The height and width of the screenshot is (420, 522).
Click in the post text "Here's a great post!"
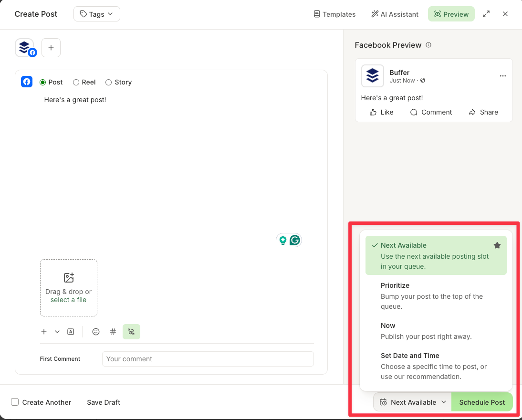pyautogui.click(x=75, y=100)
